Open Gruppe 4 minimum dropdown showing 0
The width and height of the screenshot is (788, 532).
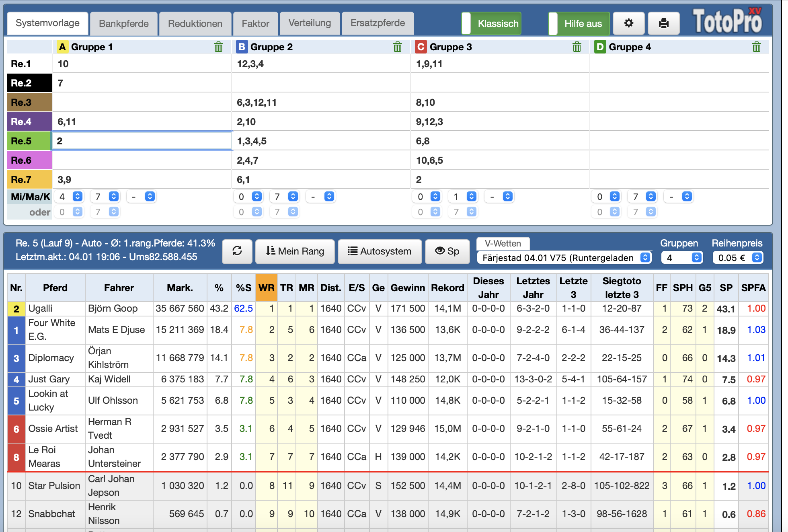coord(606,197)
